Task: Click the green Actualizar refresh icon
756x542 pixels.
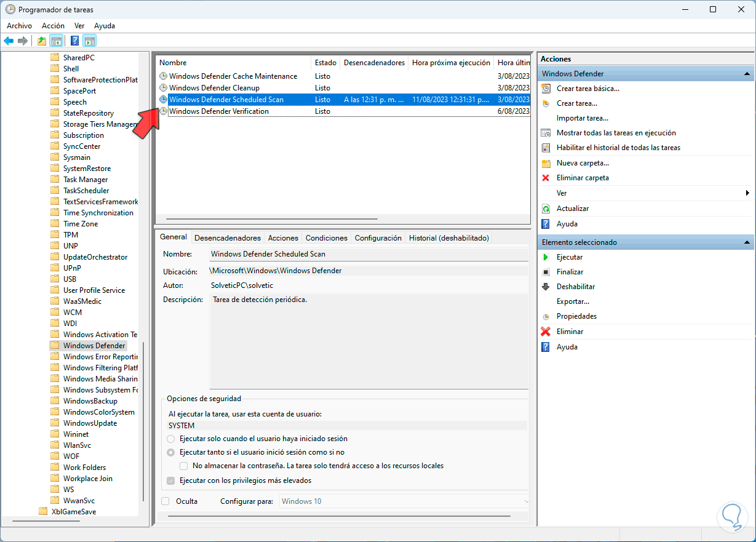Action: tap(546, 209)
